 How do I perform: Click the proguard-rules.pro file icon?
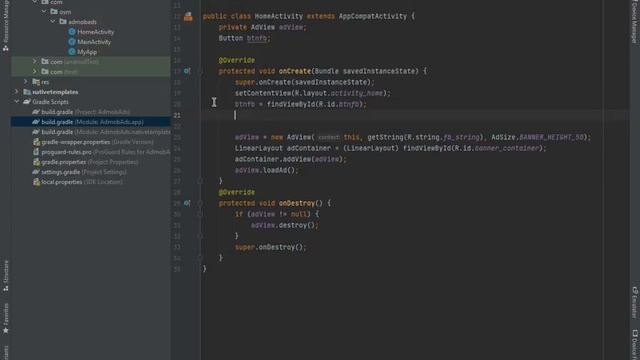pyautogui.click(x=36, y=152)
